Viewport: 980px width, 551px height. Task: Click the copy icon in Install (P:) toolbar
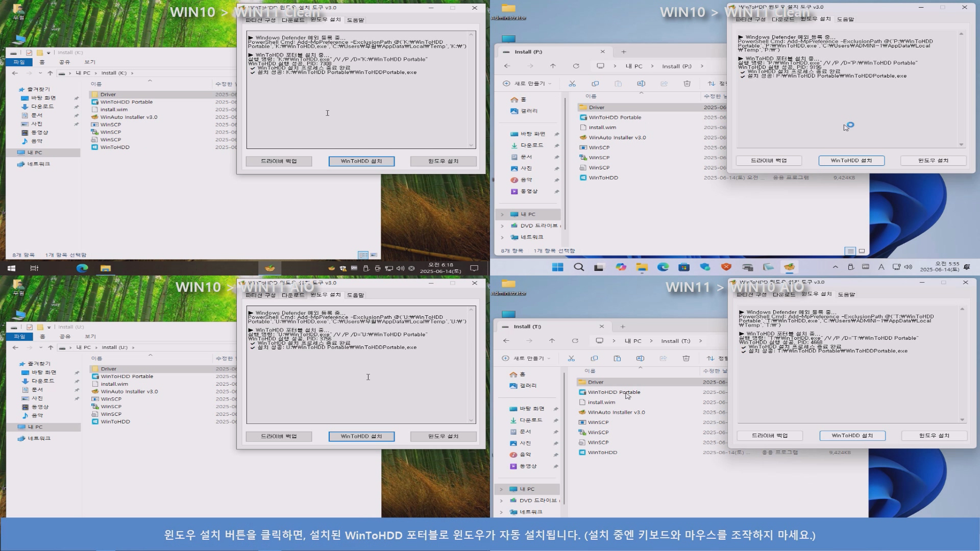(x=595, y=84)
